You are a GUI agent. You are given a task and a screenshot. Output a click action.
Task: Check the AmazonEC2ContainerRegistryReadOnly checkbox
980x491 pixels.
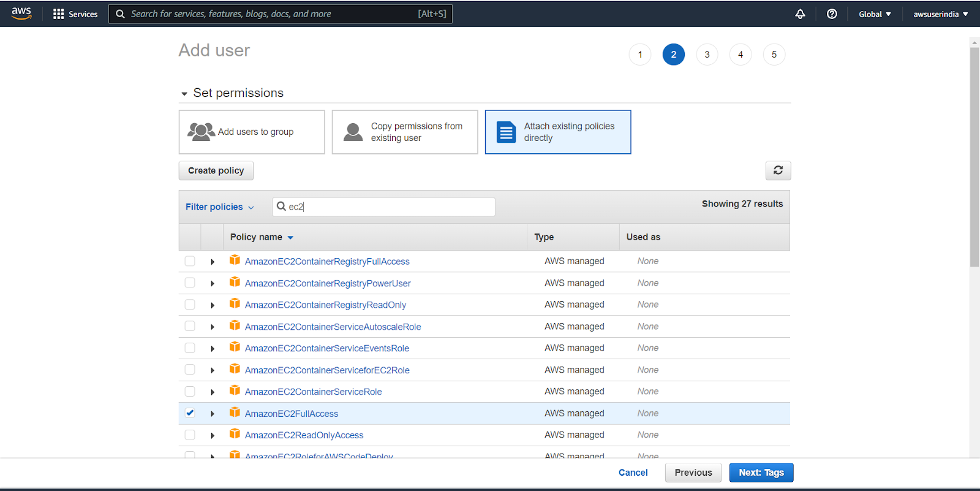tap(190, 305)
